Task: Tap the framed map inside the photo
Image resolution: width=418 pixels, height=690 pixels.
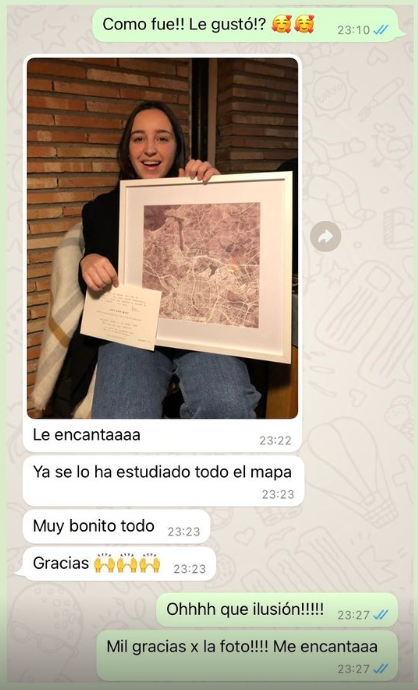Action: point(205,267)
